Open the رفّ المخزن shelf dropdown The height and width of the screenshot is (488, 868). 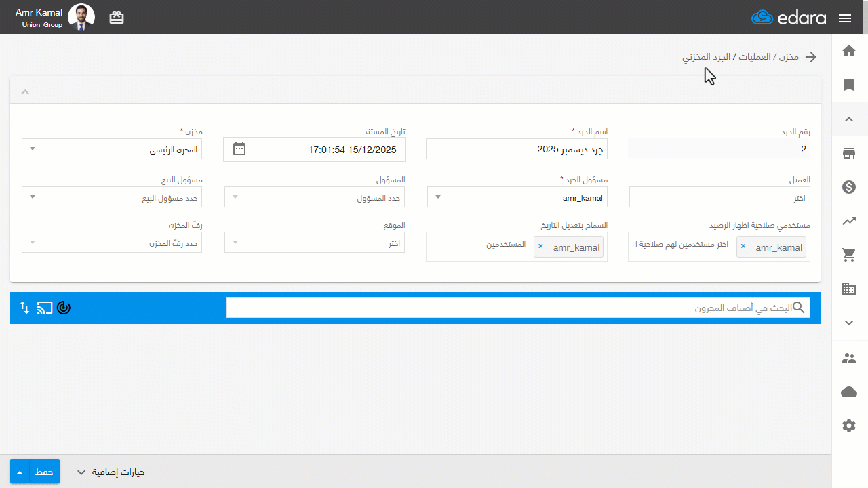point(112,243)
